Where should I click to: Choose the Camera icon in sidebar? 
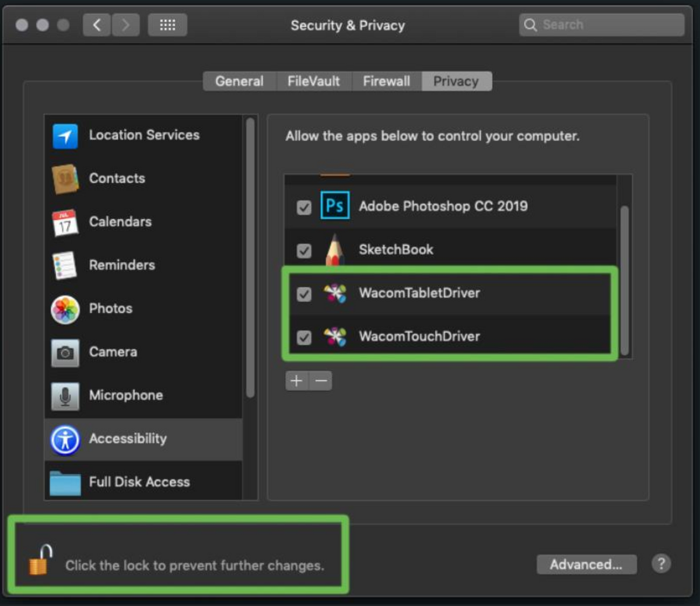tap(65, 352)
